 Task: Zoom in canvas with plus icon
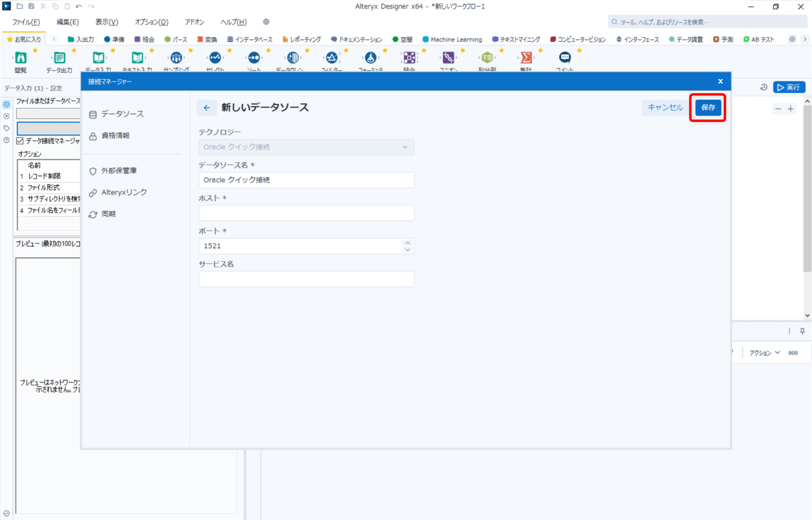click(x=790, y=109)
